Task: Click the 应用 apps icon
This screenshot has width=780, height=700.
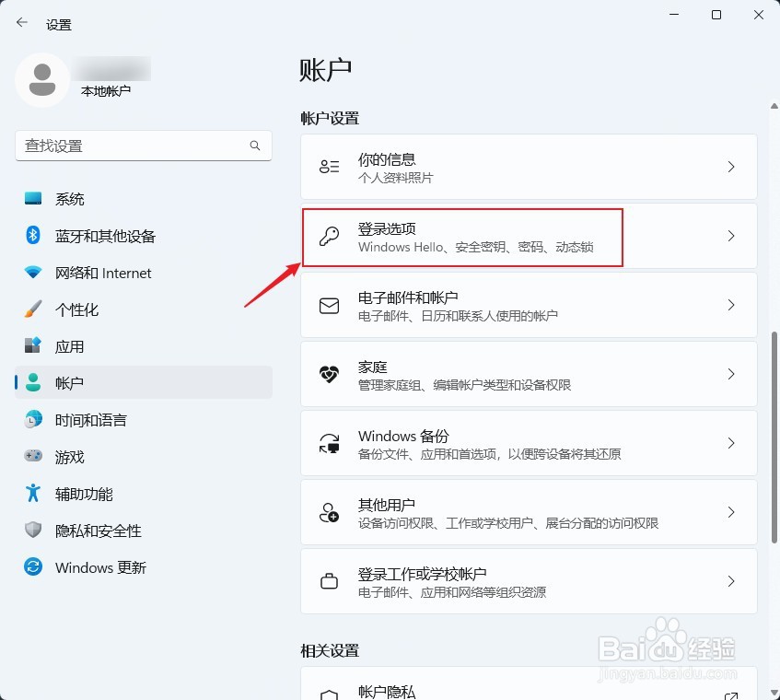Action: click(x=33, y=345)
